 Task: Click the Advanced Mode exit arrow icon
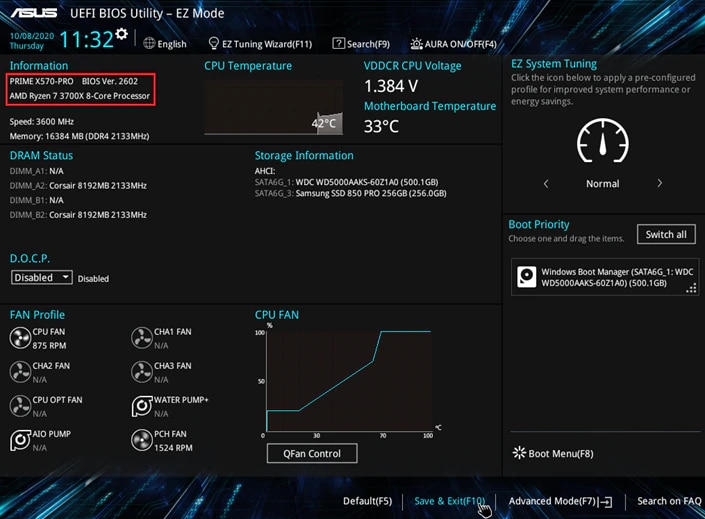(606, 502)
